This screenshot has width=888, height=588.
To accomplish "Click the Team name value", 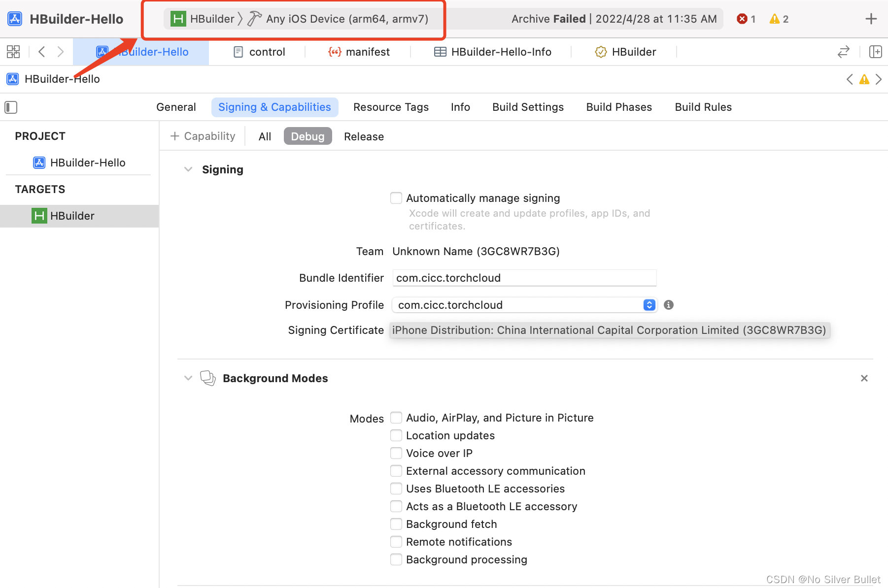I will point(476,251).
